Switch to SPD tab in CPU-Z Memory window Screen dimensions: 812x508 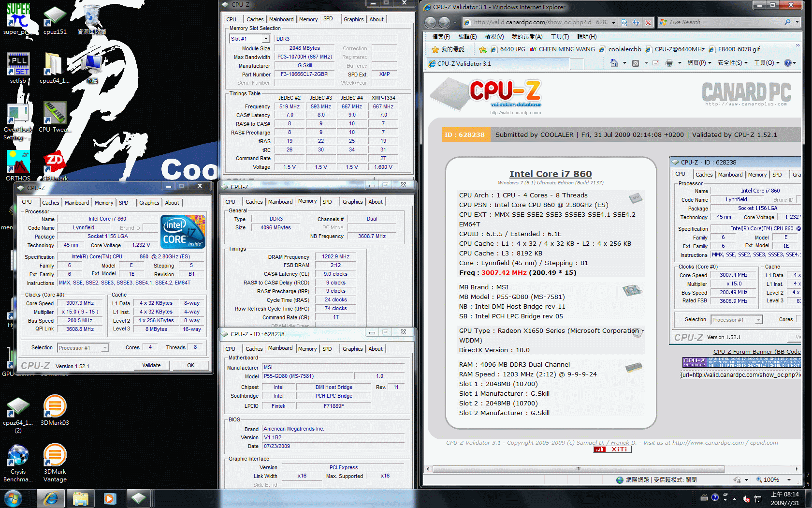tap(327, 202)
